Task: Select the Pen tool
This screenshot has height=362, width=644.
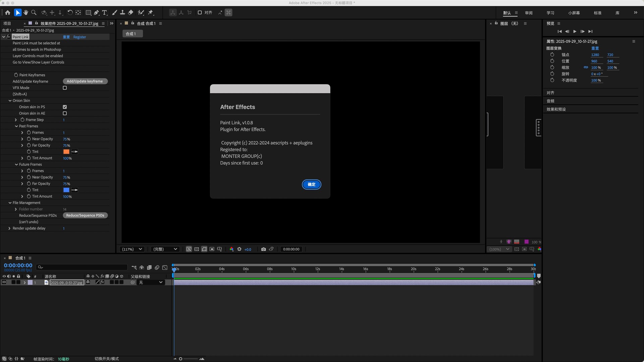Action: (96, 13)
